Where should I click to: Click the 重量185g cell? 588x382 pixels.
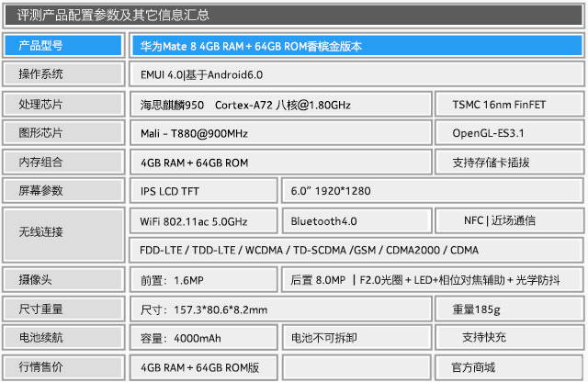point(509,309)
